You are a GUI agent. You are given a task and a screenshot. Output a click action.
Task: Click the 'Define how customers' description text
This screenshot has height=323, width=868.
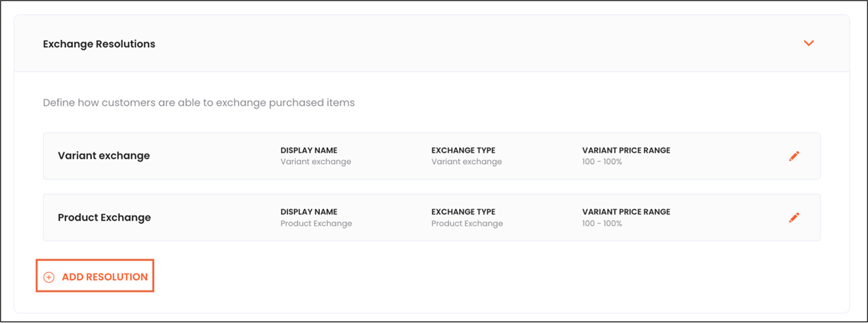(198, 102)
